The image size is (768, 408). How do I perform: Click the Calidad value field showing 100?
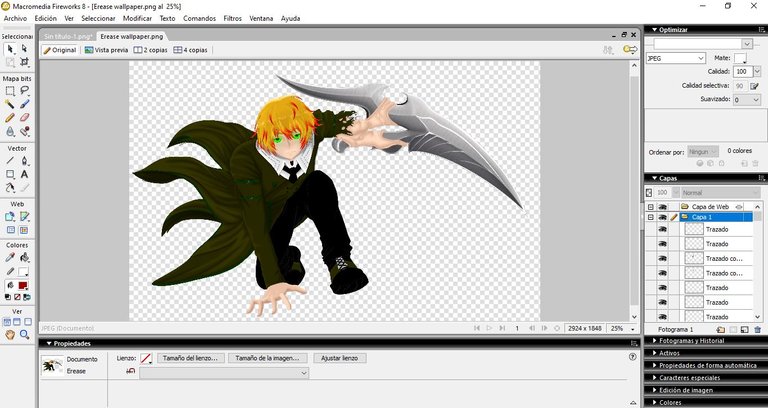(743, 72)
